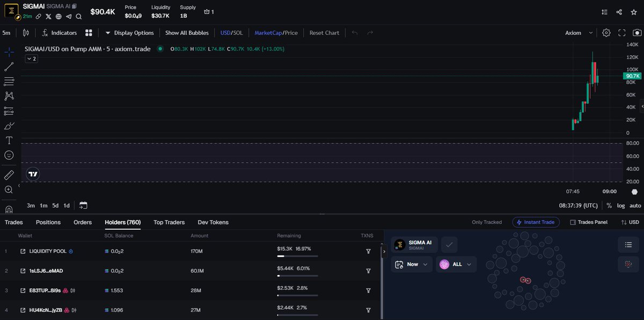This screenshot has width=644, height=320.
Task: Add token to favorites with star icon
Action: coord(634,12)
